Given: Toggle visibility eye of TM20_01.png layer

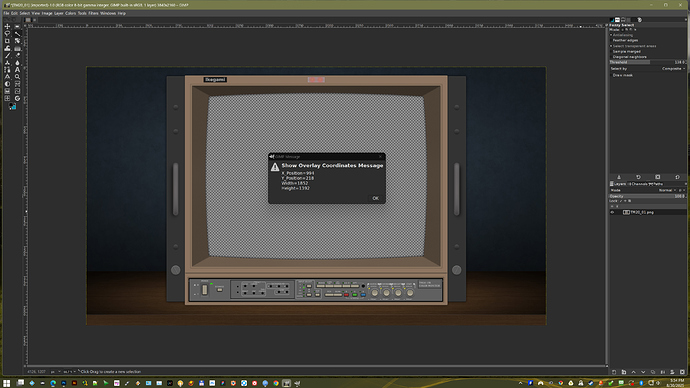Looking at the screenshot, I should (x=612, y=212).
